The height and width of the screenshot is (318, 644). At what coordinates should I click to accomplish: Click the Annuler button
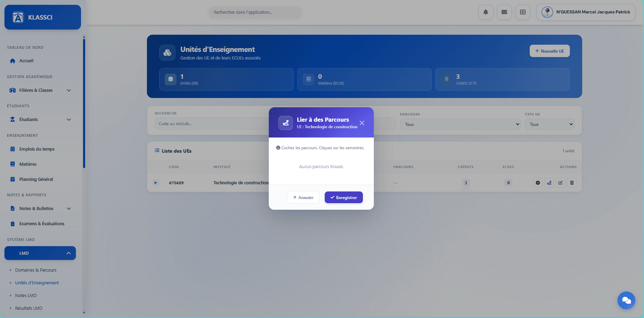tap(303, 198)
